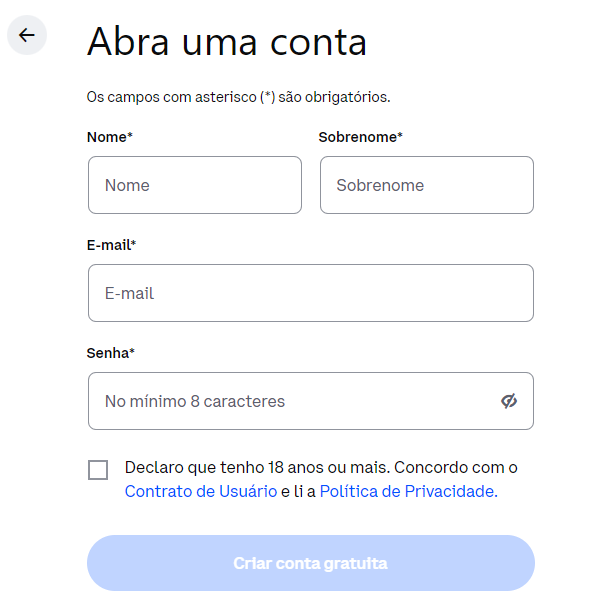Check the 18 anos age declaration checkbox
This screenshot has width=591, height=592.
pyautogui.click(x=98, y=470)
